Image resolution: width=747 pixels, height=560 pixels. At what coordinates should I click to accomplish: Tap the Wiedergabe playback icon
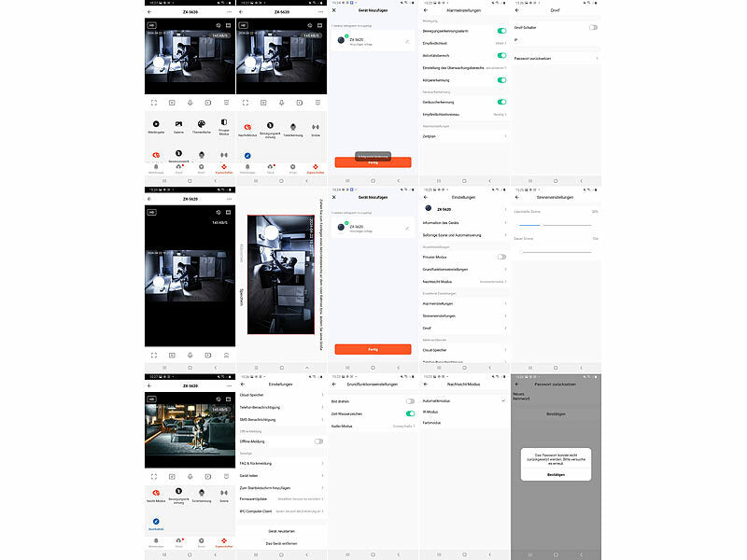[155, 123]
